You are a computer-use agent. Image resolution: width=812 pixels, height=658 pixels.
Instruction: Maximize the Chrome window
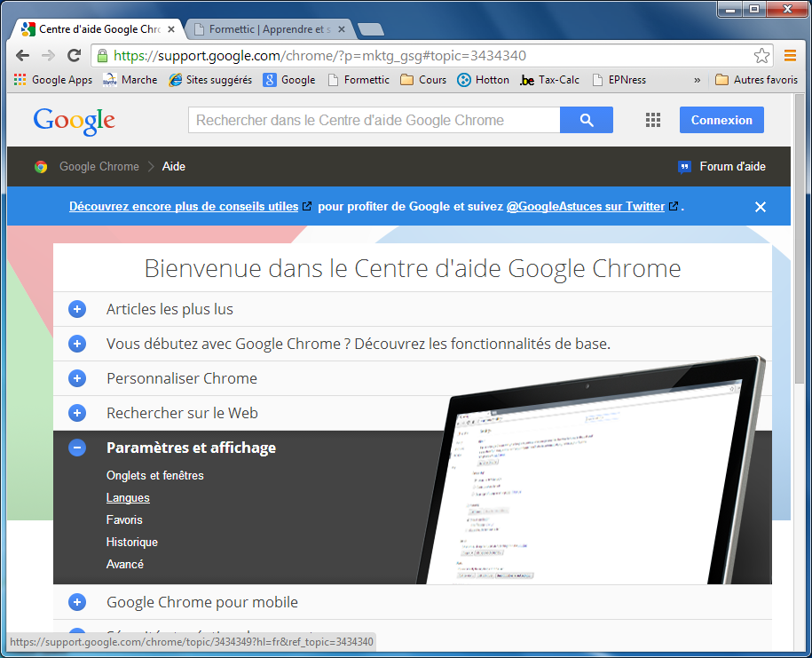(754, 10)
